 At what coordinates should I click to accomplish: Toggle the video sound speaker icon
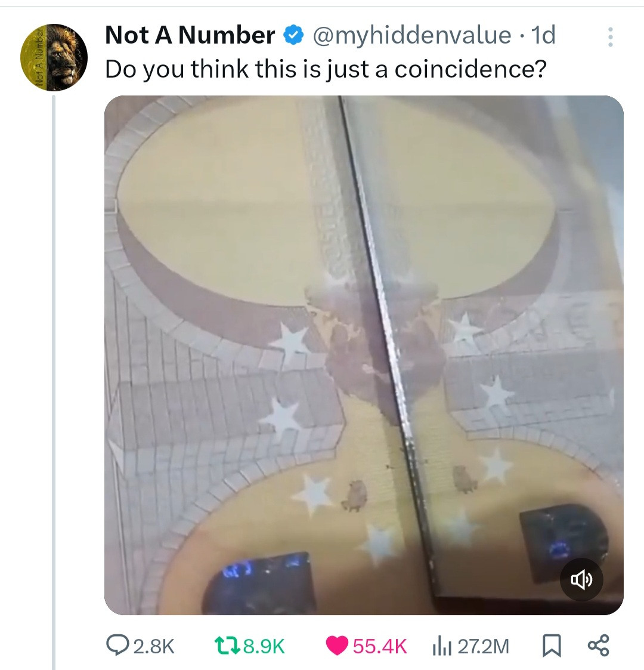(581, 579)
